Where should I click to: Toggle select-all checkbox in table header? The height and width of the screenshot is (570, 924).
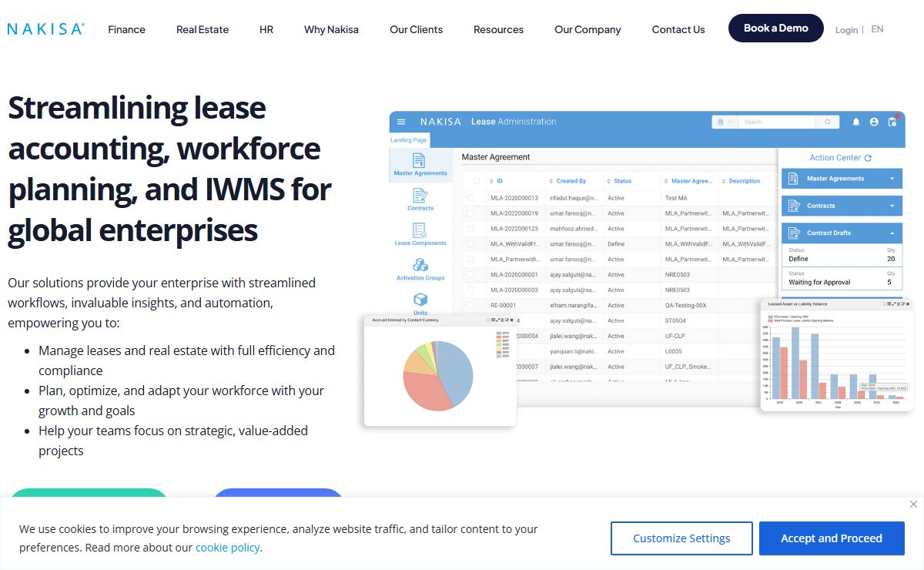point(477,181)
